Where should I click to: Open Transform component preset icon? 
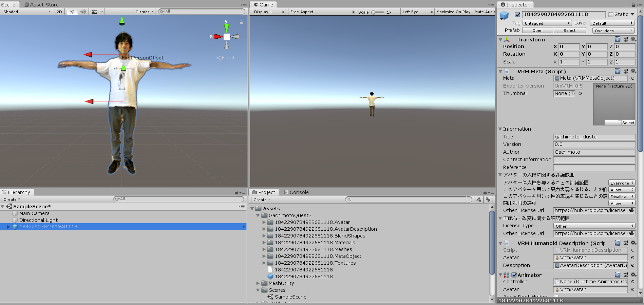(625, 39)
